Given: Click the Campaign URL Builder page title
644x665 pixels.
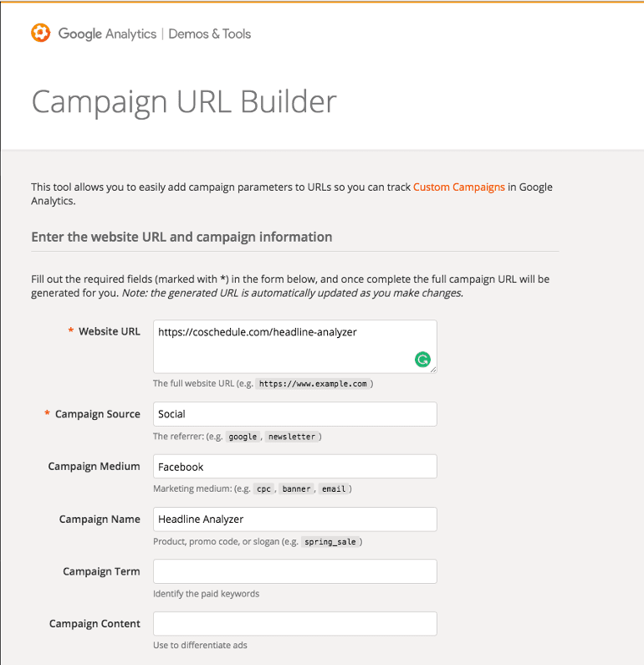Looking at the screenshot, I should pos(184,102).
